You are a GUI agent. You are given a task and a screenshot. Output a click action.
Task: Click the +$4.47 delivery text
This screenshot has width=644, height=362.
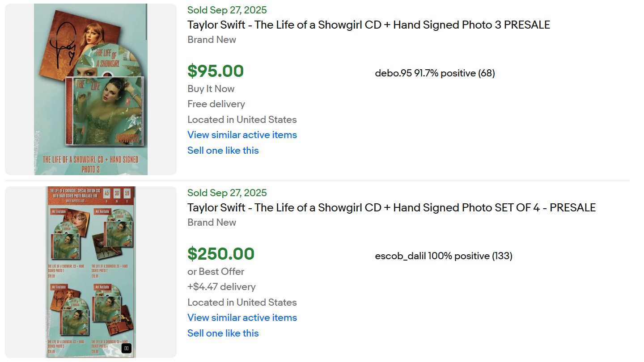pyautogui.click(x=221, y=287)
